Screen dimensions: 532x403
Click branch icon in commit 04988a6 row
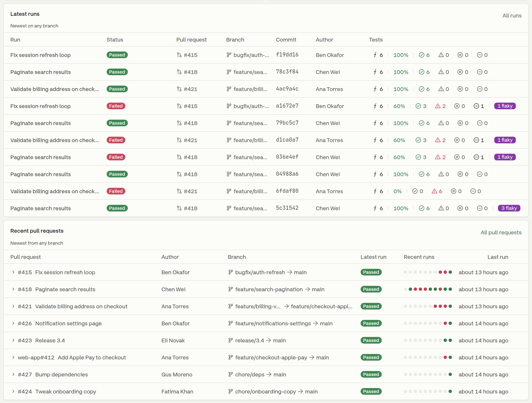(x=229, y=174)
